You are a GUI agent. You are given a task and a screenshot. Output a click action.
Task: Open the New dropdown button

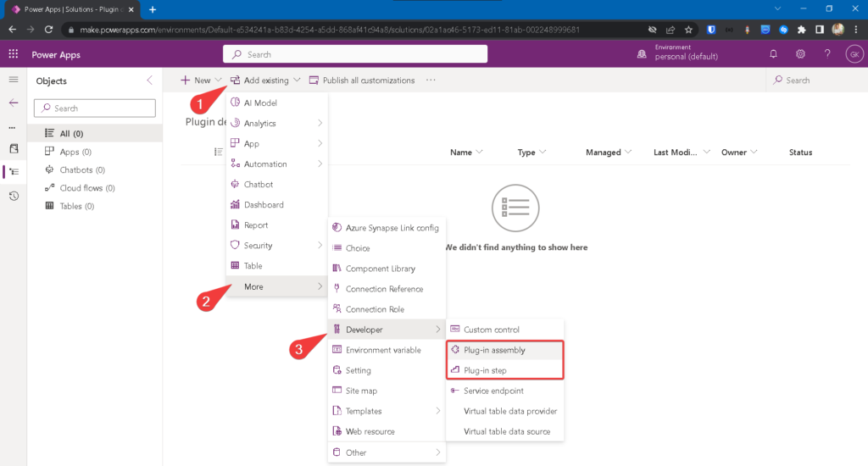point(201,80)
